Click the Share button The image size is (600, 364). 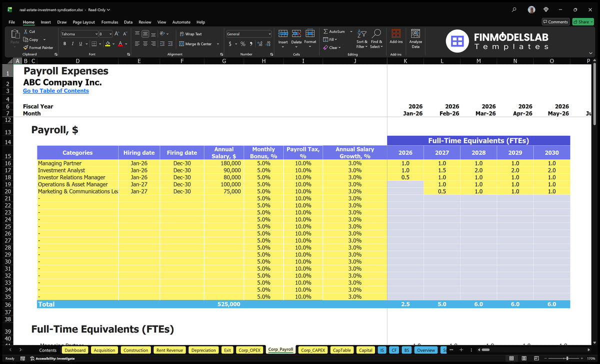[582, 22]
